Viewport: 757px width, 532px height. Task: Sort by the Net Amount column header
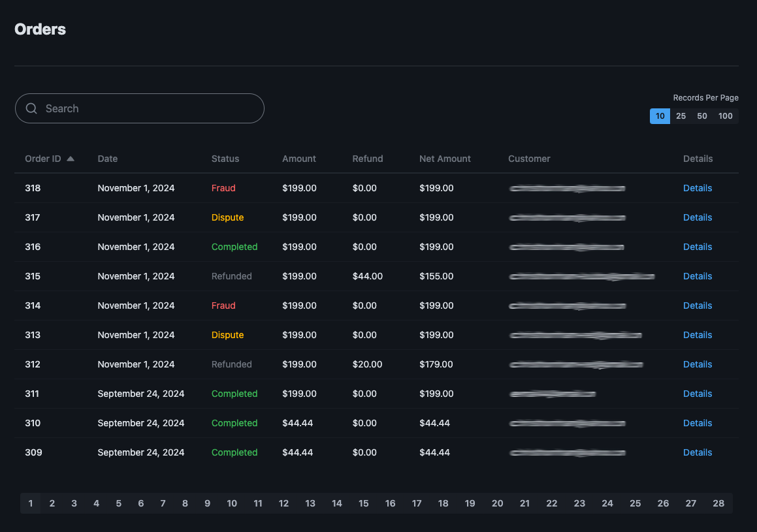coord(445,159)
